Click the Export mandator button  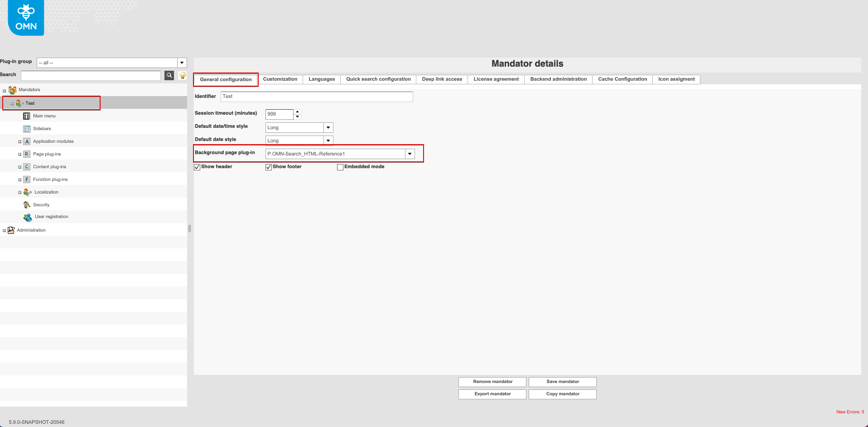492,394
